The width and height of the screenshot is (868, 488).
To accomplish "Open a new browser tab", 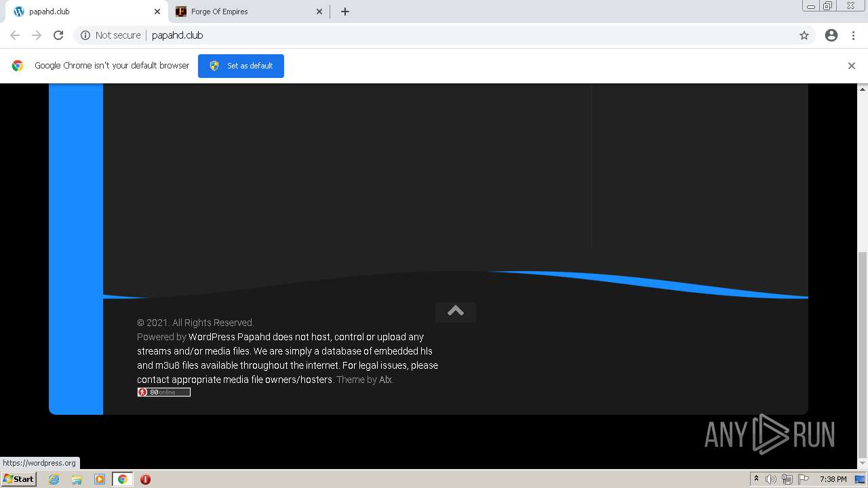I will coord(345,12).
